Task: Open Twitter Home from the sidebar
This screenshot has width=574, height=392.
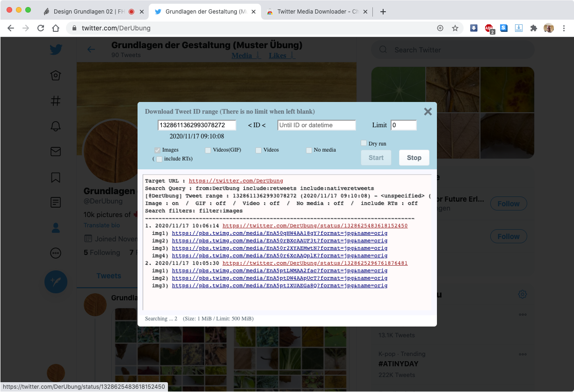Action: [56, 75]
